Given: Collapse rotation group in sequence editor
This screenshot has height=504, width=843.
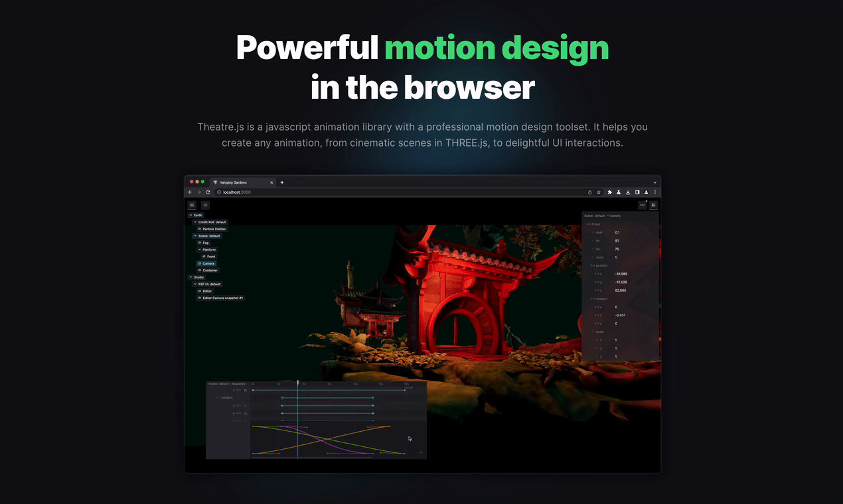Looking at the screenshot, I should pos(218,398).
